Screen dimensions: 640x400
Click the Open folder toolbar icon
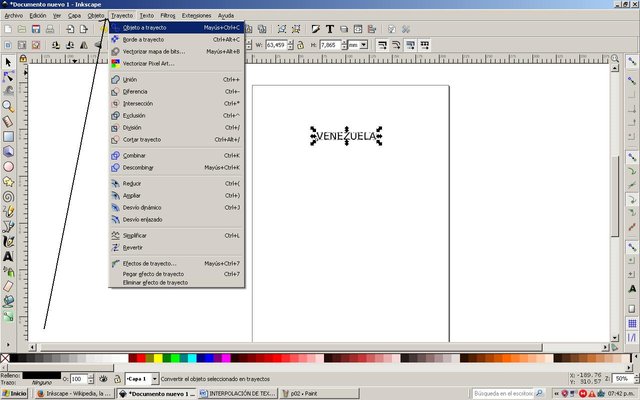(22, 29)
